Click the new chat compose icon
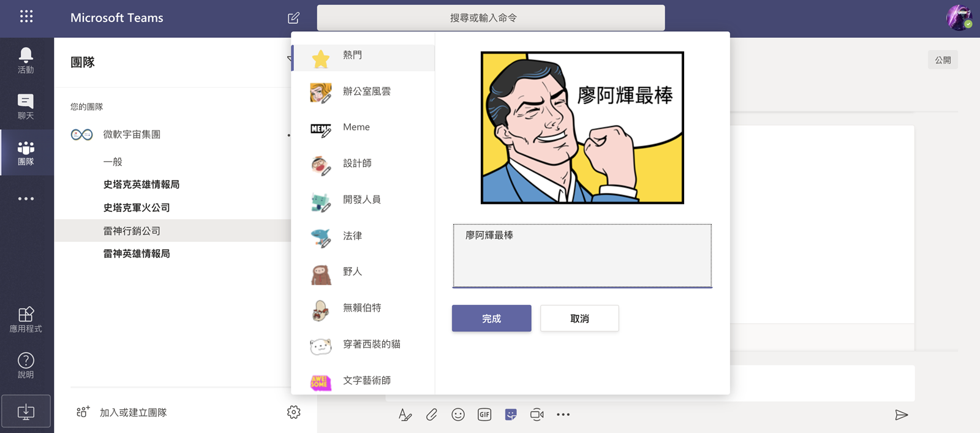The image size is (980, 433). pos(293,18)
